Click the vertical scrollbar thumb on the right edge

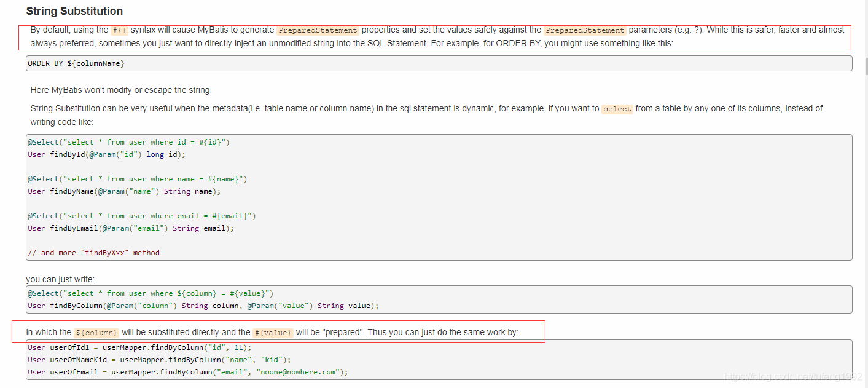tap(866, 66)
